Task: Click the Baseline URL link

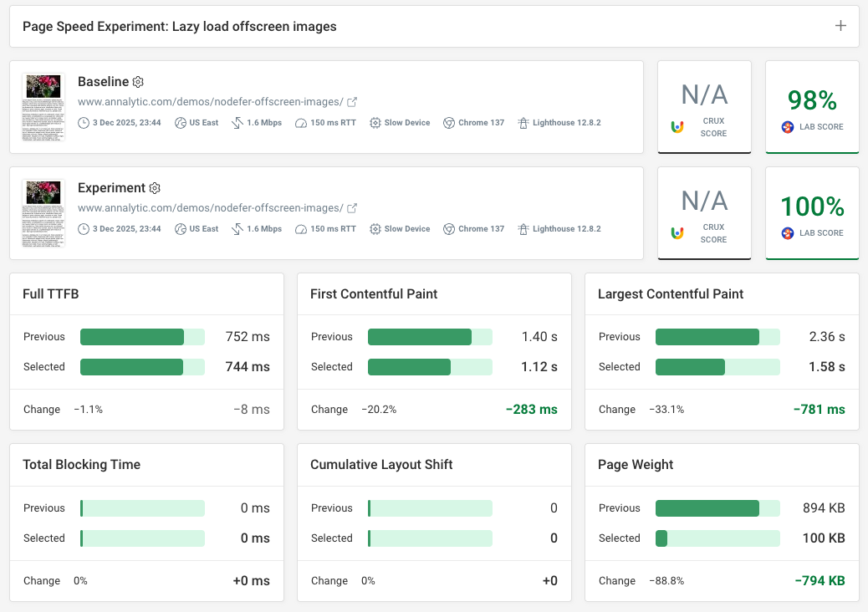Action: [210, 102]
